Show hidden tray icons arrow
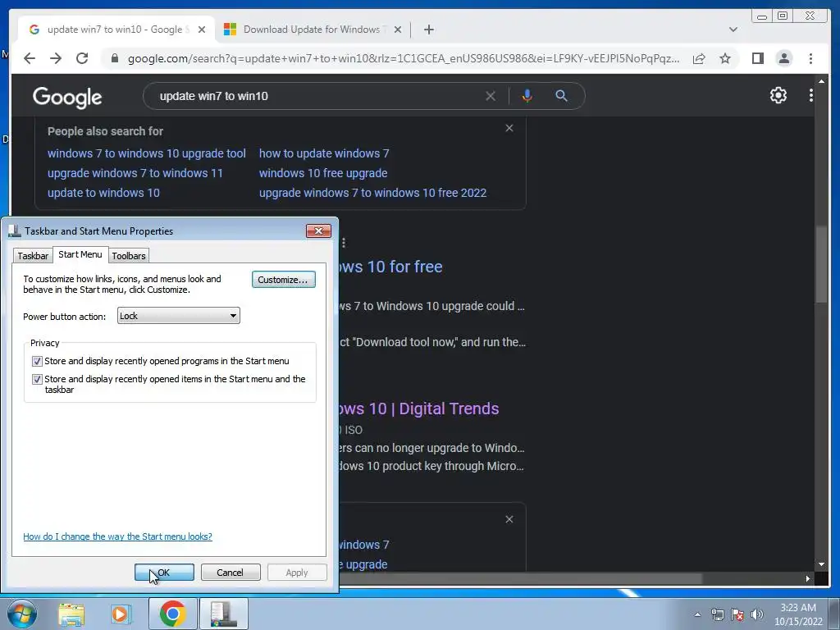Viewport: 840px width, 630px height. click(x=697, y=614)
